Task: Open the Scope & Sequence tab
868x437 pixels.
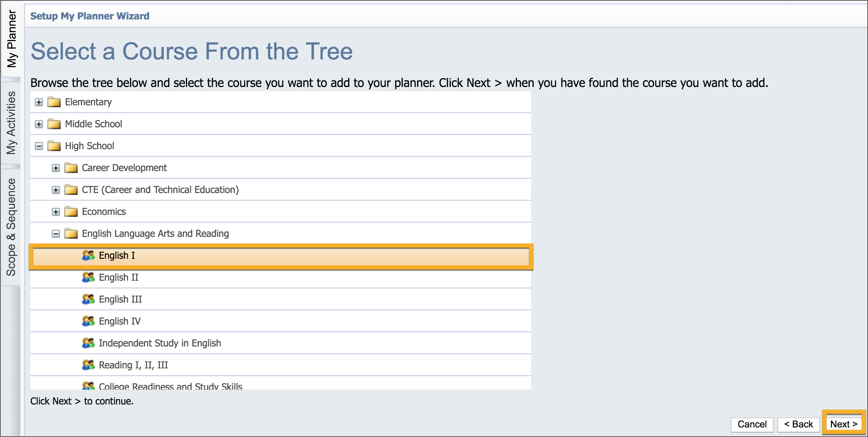Action: pos(11,227)
